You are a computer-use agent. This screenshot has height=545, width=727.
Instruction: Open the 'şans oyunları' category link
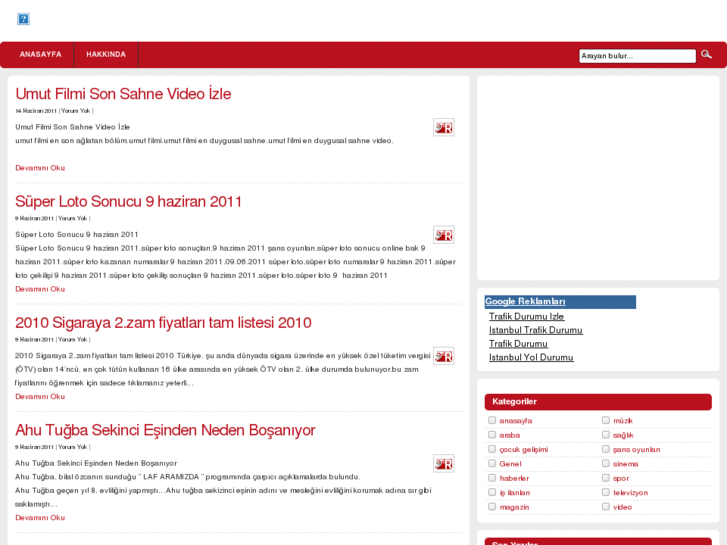[637, 449]
